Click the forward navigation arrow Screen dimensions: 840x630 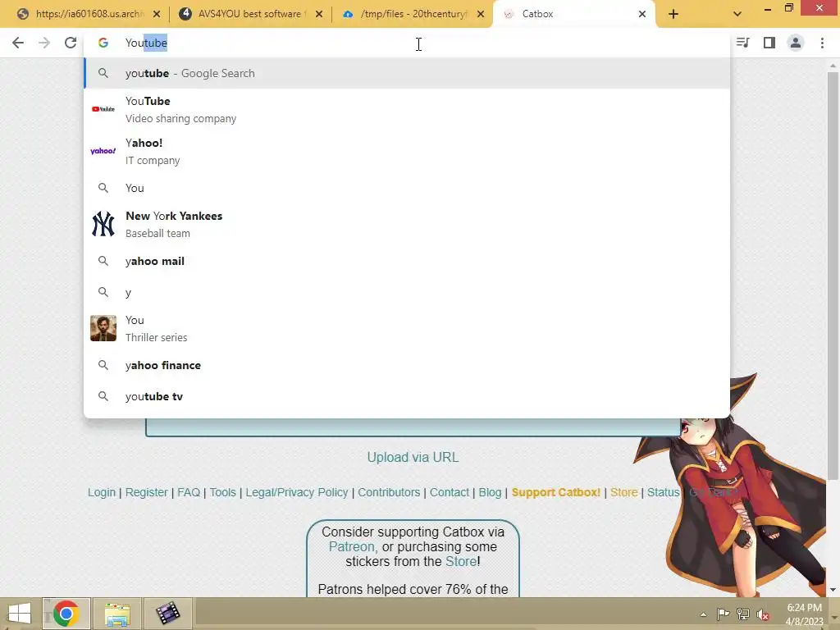pos(44,43)
